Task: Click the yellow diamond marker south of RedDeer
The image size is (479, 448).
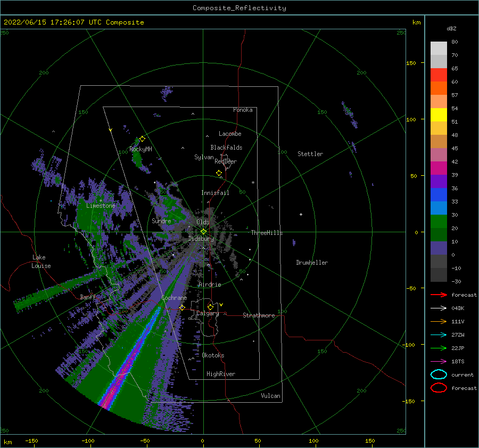Action: tap(219, 173)
